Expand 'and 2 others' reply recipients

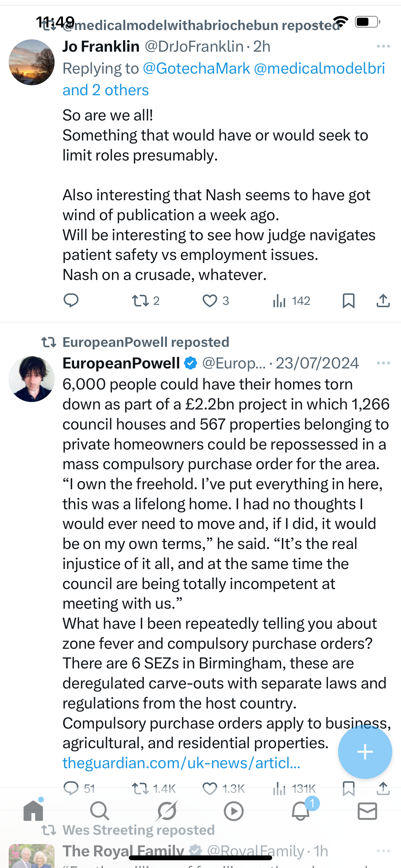(x=106, y=90)
